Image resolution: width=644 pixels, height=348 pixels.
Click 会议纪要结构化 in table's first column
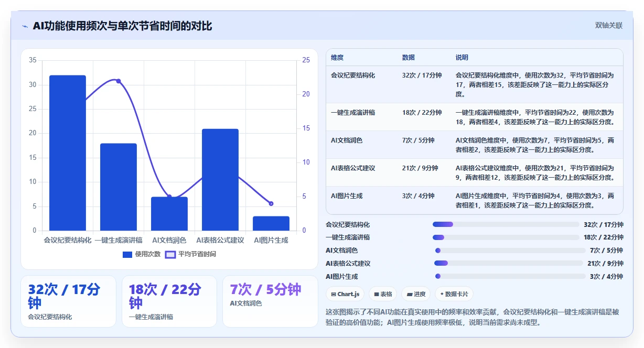pos(353,75)
